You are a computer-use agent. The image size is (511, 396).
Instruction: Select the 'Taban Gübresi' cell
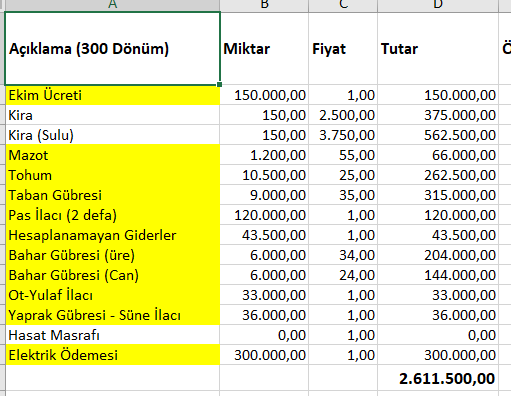click(113, 195)
